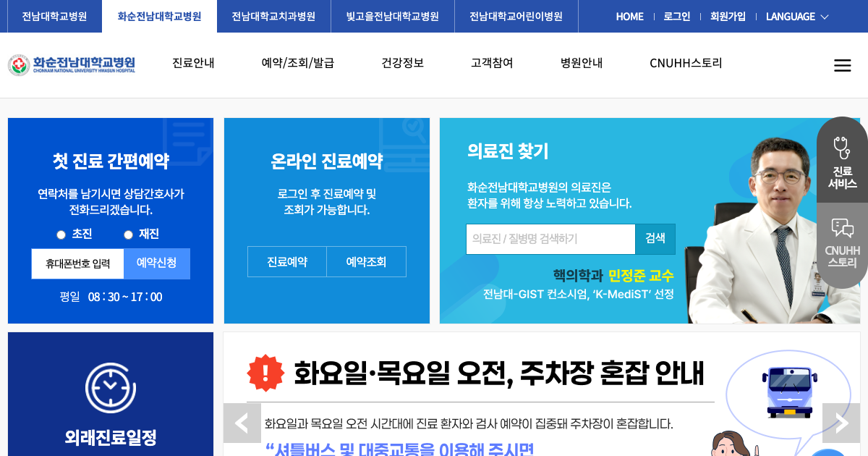Open the 병원안내 menu
This screenshot has height=456, width=868.
click(x=582, y=63)
